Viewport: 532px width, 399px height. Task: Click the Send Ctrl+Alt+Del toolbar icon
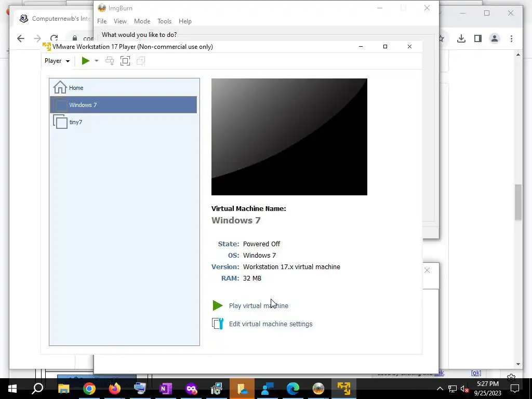[x=110, y=61]
